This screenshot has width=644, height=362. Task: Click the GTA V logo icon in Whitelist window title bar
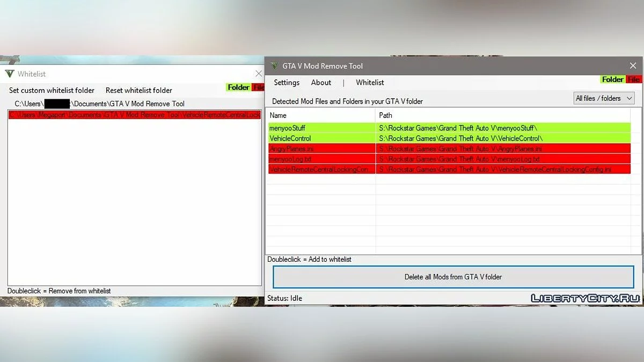pyautogui.click(x=9, y=74)
